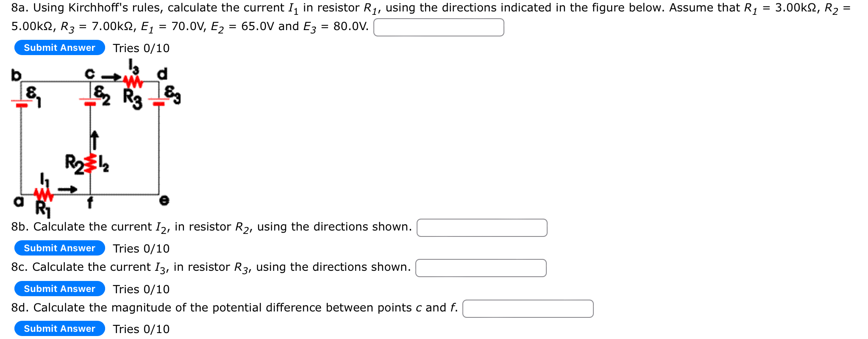Click the I1 current arrow near point a
Viewport: 868px width, 339px height.
click(68, 189)
